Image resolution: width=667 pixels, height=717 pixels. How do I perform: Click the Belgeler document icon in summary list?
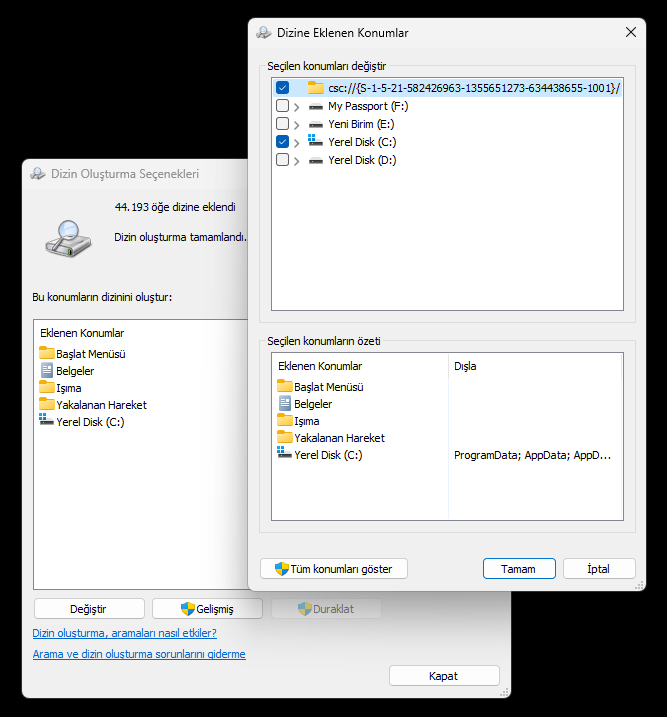(284, 403)
